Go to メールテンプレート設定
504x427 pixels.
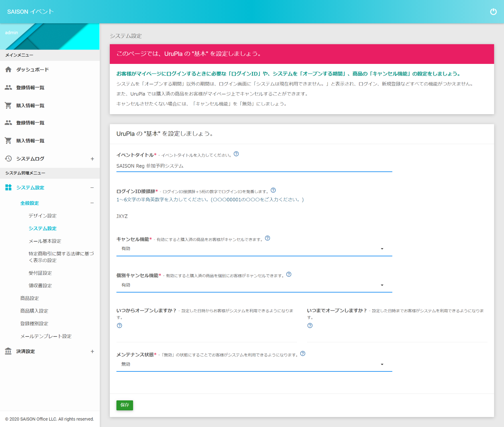click(46, 336)
